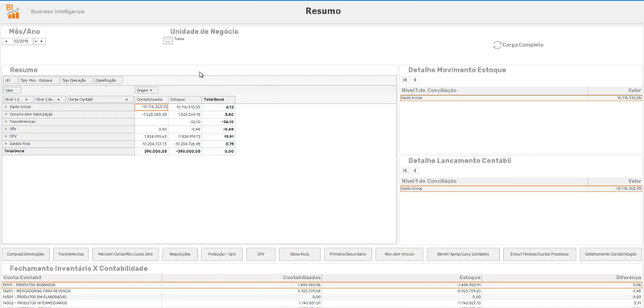This screenshot has height=308, width=644.
Task: Open Mat sem Conta/Mov.Custo Zero view
Action: click(x=125, y=254)
